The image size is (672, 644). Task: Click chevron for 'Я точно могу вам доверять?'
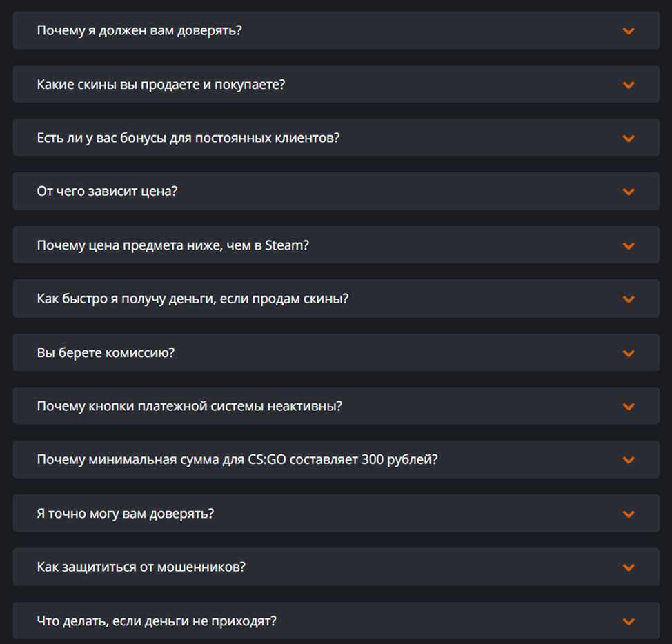[x=628, y=514]
